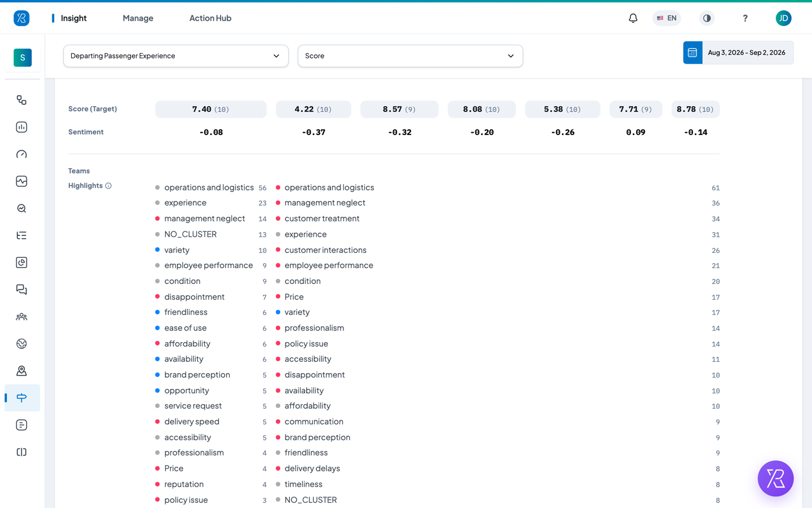
Task: Open the help question mark
Action: 745,18
